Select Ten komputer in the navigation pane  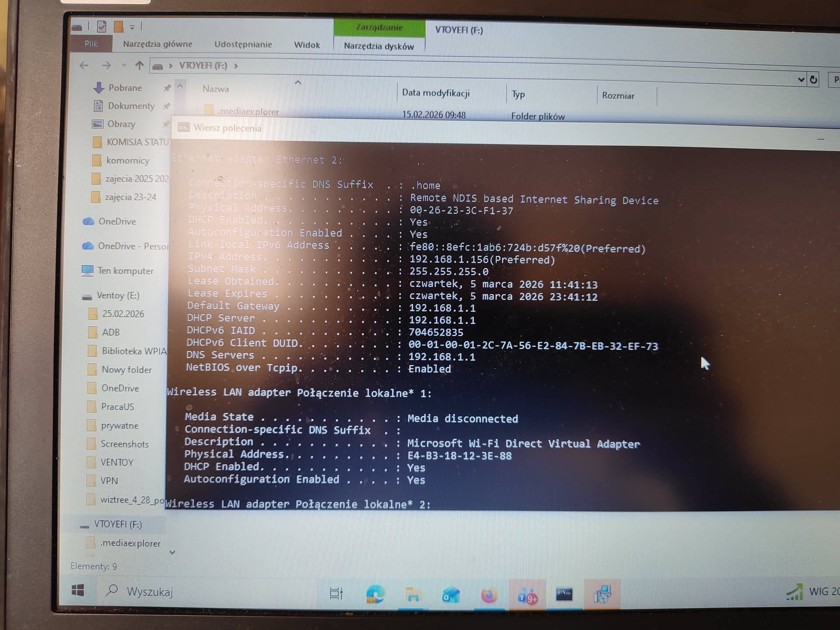coord(125,271)
